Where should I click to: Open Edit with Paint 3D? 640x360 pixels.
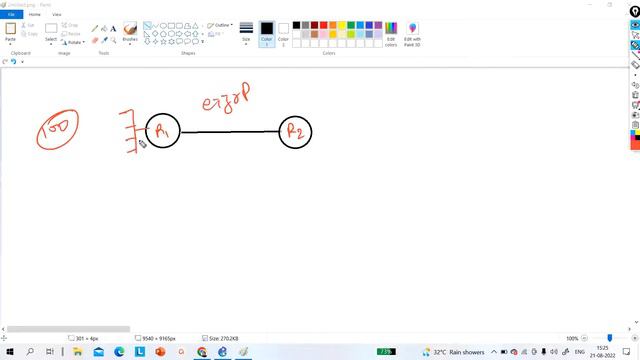click(412, 34)
